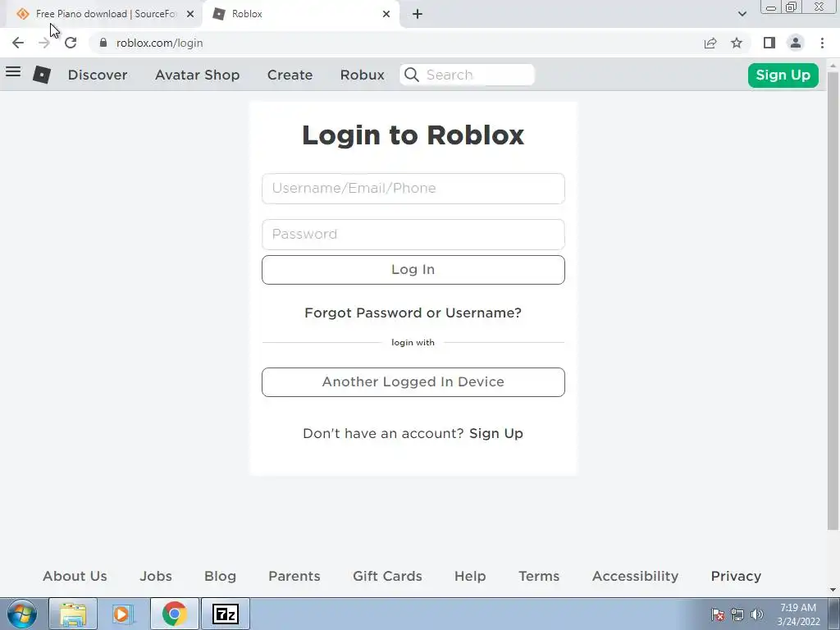Click the Roblox Search box
Image resolution: width=840 pixels, height=630 pixels.
(x=467, y=75)
